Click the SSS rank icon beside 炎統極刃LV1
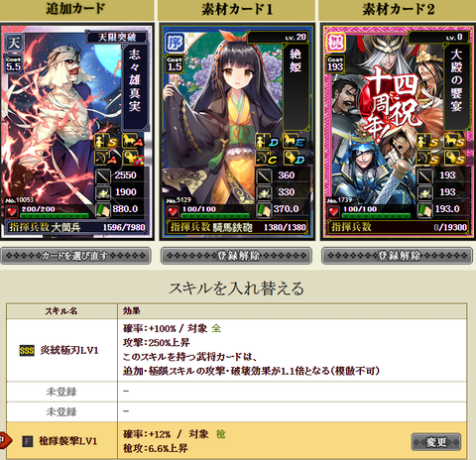Viewport: 476px width, 460px height. click(27, 350)
